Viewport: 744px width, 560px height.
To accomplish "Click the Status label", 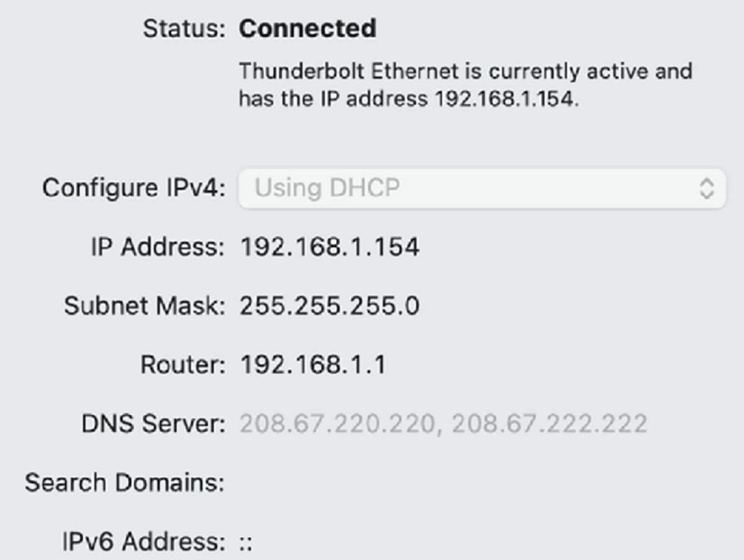I will point(182,28).
